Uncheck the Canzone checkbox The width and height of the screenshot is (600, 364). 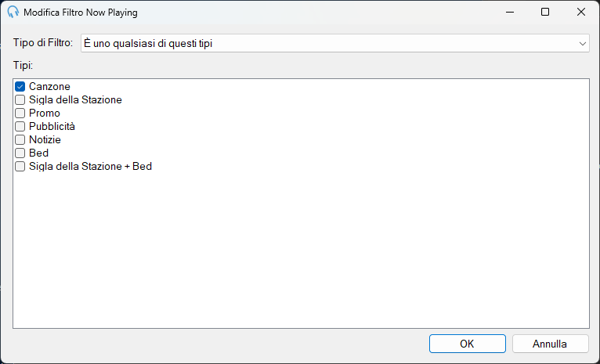[x=20, y=86]
